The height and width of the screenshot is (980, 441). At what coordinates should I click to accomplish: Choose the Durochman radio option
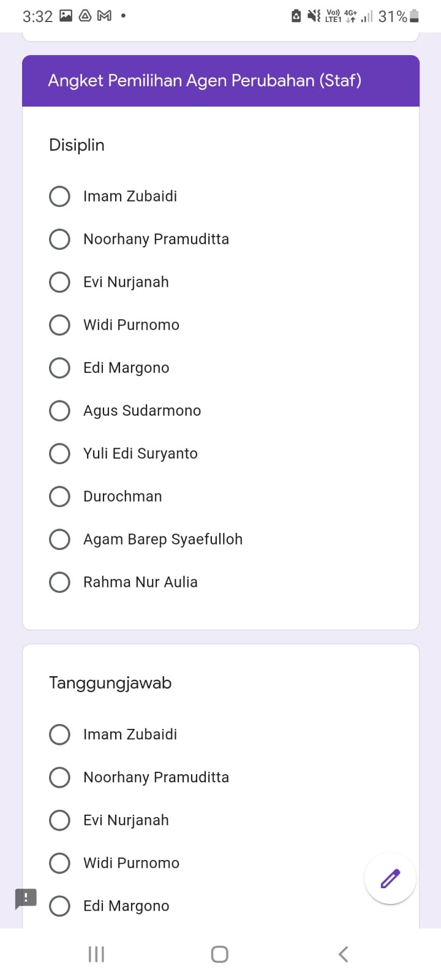click(59, 497)
